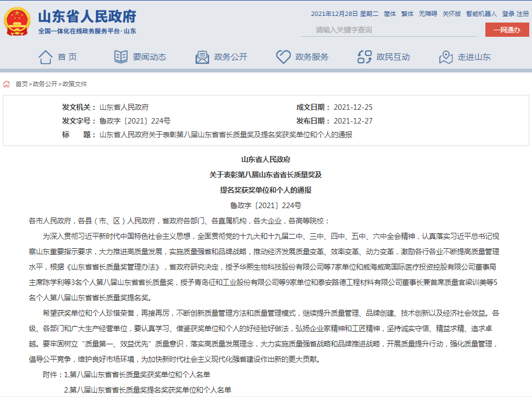This screenshot has height=397, width=532.
Task: Click the small breadcrumb home icon
Action: coord(7,84)
